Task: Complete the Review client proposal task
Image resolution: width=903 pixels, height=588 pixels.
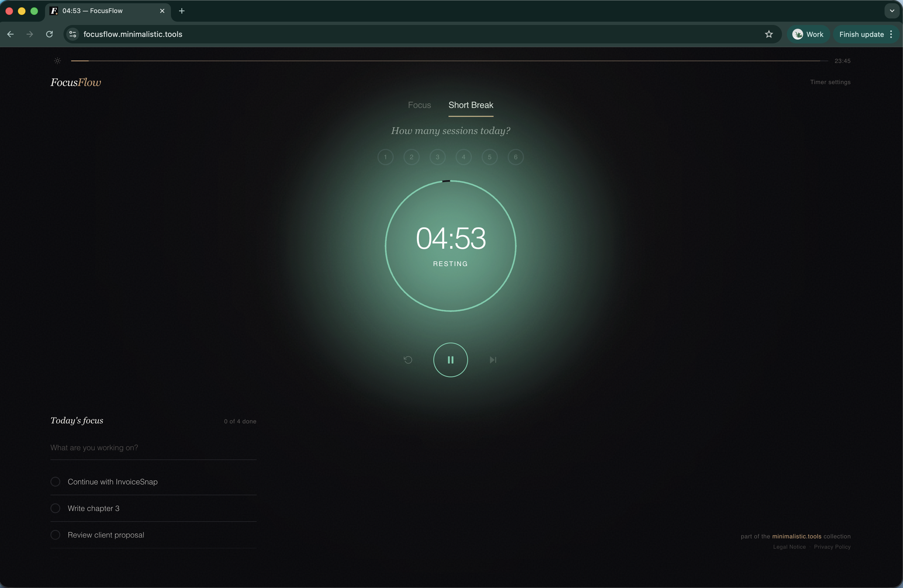Action: tap(55, 535)
